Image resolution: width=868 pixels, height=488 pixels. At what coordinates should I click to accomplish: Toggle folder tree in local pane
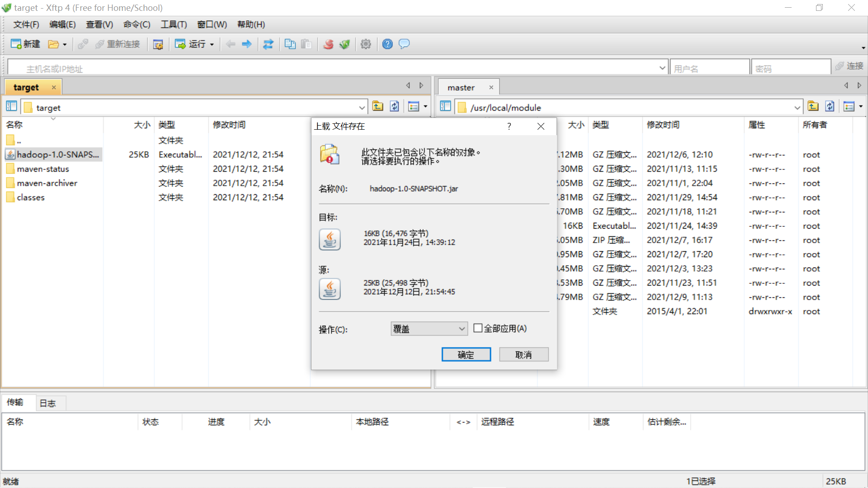pyautogui.click(x=12, y=107)
